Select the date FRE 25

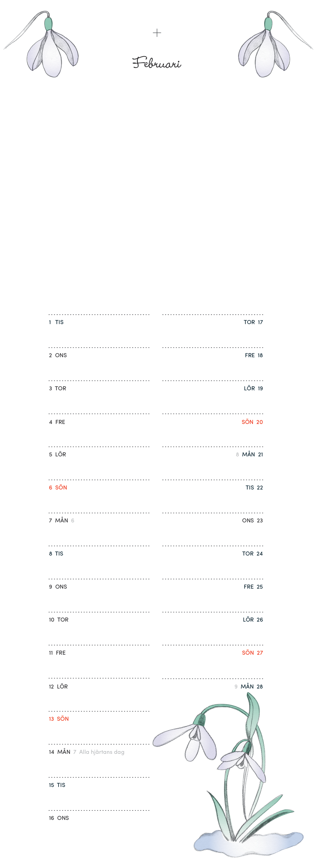coord(253,587)
